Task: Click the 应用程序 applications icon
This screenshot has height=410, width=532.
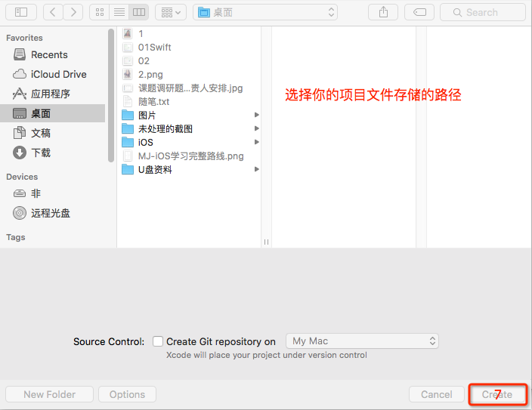Action: pyautogui.click(x=20, y=94)
